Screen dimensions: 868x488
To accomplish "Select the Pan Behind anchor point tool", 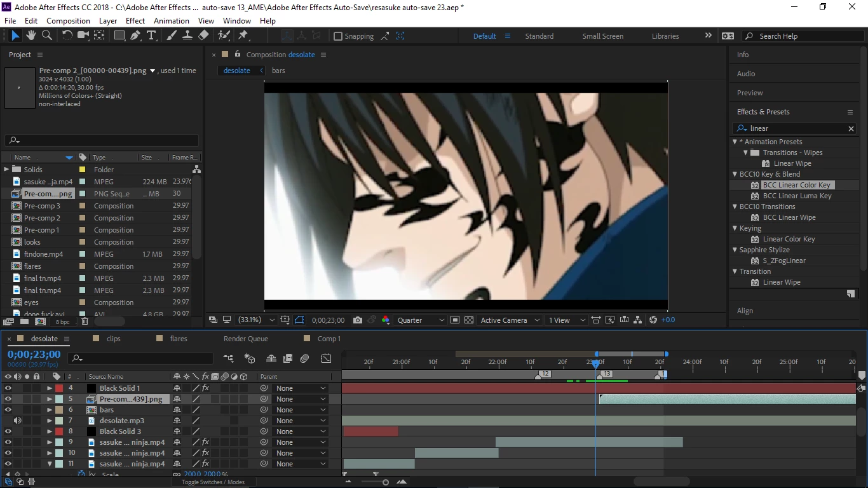I will pyautogui.click(x=99, y=36).
